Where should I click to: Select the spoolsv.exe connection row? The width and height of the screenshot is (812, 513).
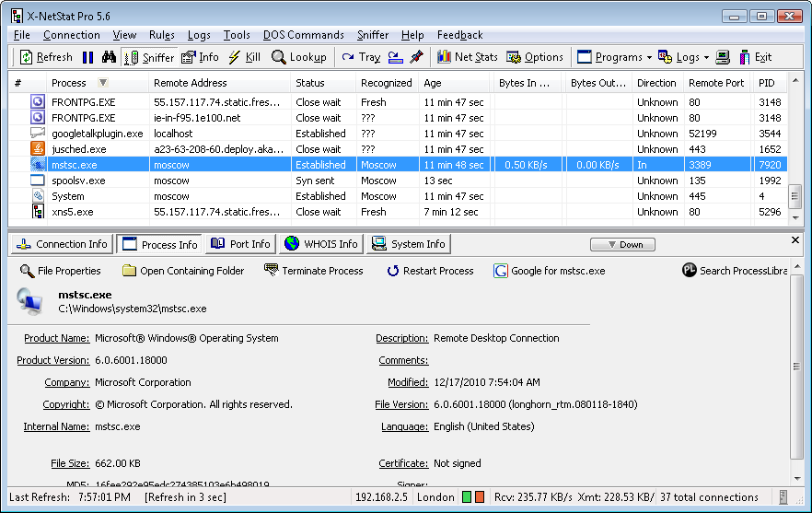(x=398, y=181)
